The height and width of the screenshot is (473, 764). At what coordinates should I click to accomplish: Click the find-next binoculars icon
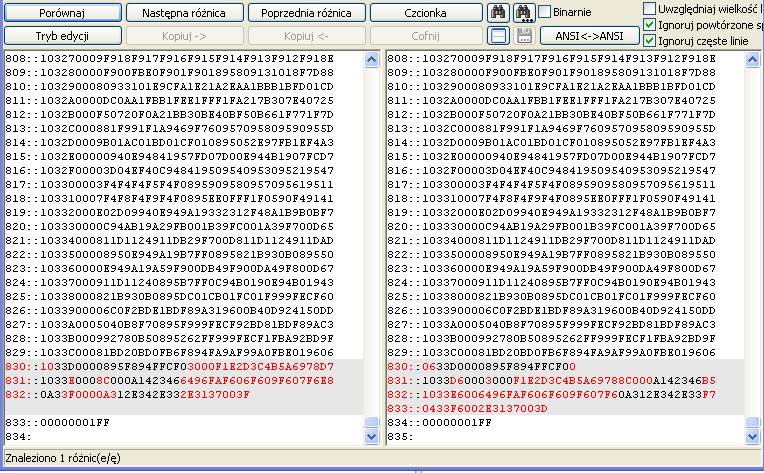pyautogui.click(x=524, y=12)
